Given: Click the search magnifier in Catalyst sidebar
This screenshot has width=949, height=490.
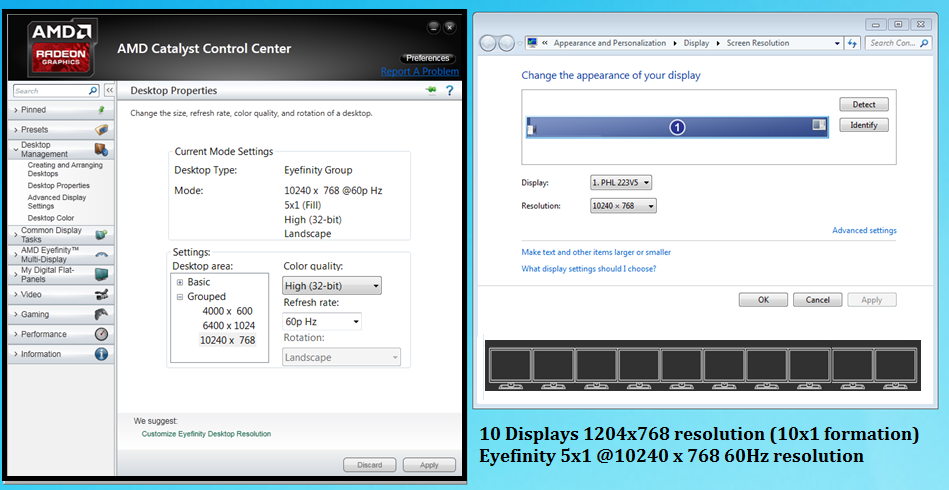Looking at the screenshot, I should point(93,91).
